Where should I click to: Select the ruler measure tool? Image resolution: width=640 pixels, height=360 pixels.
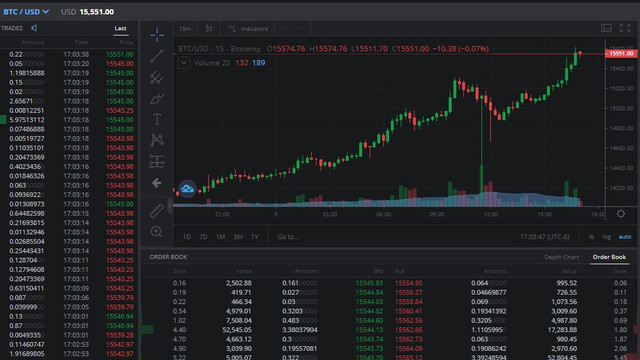click(157, 211)
